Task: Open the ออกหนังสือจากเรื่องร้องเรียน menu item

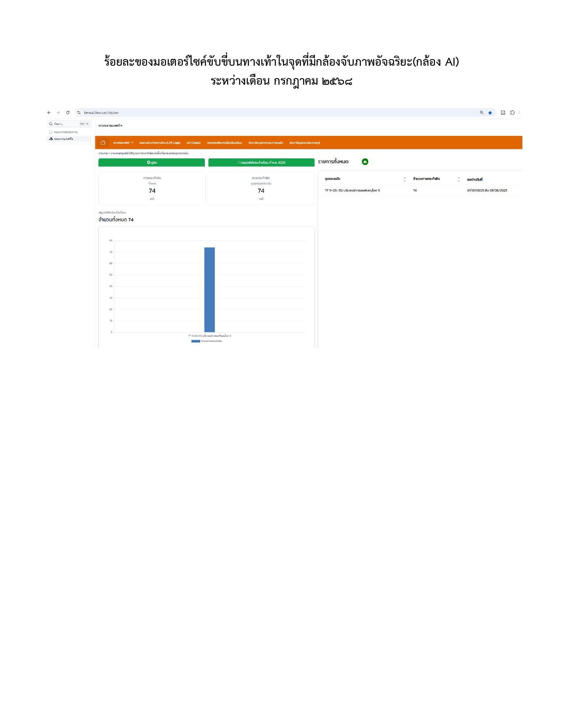Action: (x=224, y=143)
